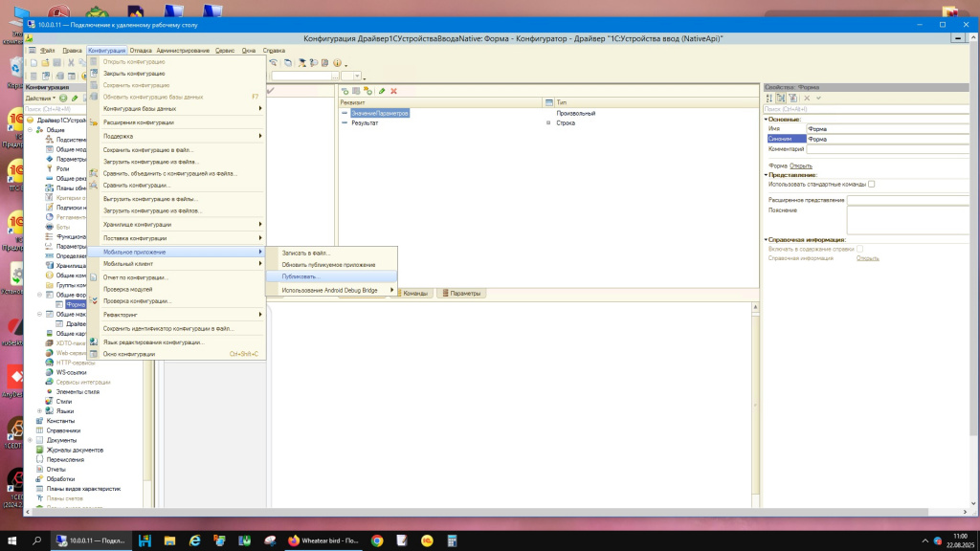
Task: Click the yellow info help icon in toolbar
Action: [x=338, y=63]
